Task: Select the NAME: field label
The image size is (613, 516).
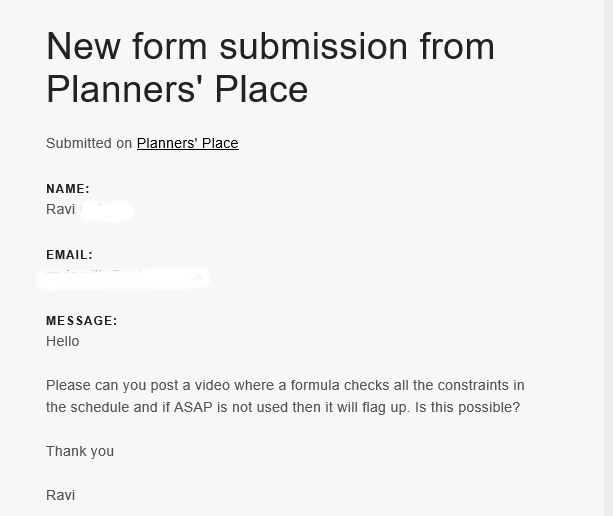Action: click(x=68, y=189)
